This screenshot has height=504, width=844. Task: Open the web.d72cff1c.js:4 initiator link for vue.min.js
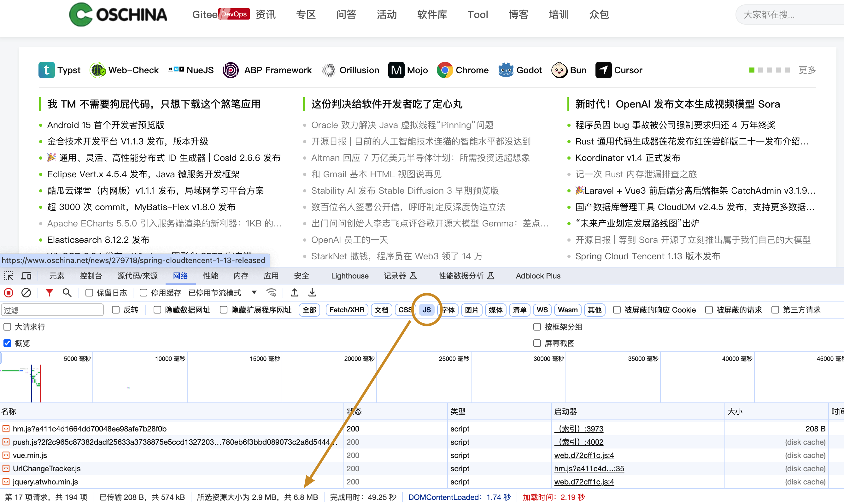point(584,455)
